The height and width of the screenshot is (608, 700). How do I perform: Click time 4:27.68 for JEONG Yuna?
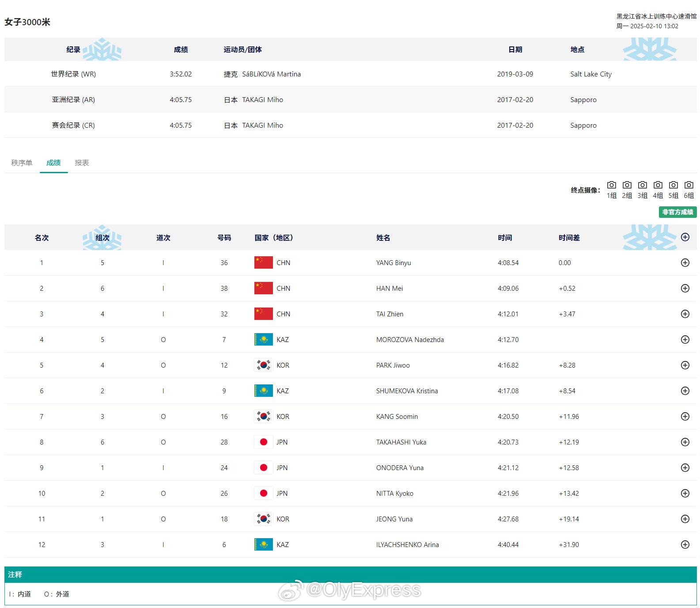click(x=508, y=519)
